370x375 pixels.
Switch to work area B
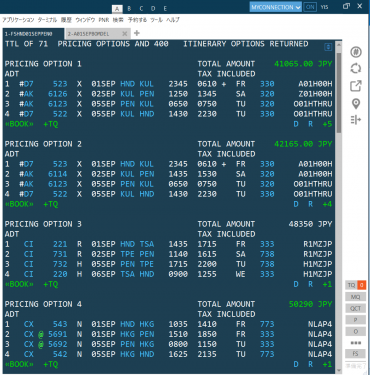129,9
